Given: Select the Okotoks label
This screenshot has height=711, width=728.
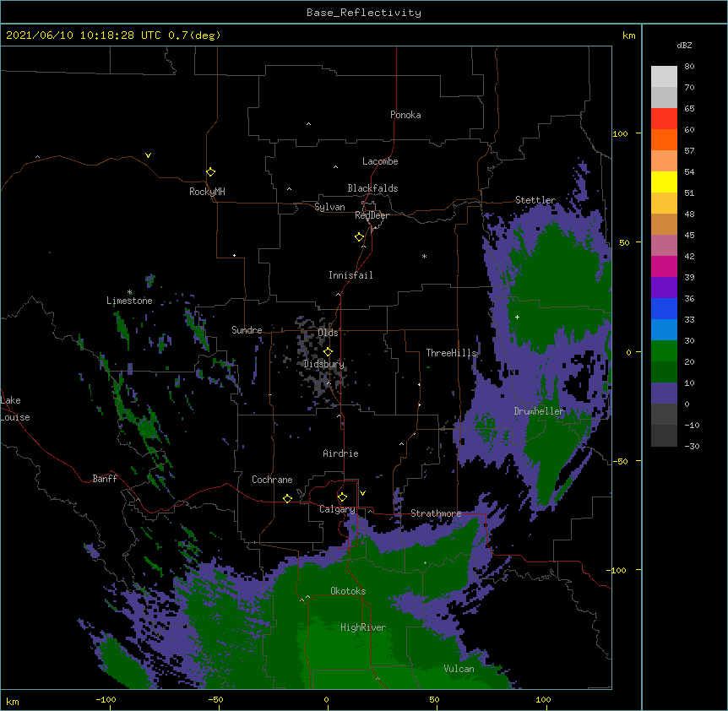Looking at the screenshot, I should click(x=348, y=591).
